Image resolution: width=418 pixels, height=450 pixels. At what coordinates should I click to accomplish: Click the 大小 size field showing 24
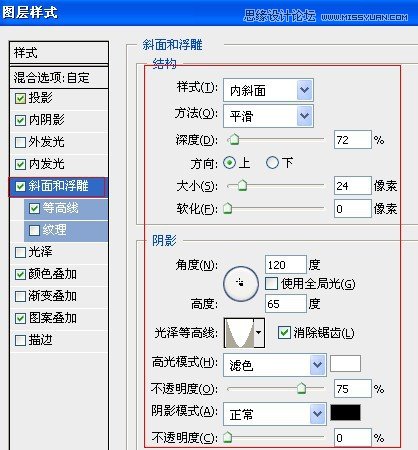pyautogui.click(x=353, y=185)
